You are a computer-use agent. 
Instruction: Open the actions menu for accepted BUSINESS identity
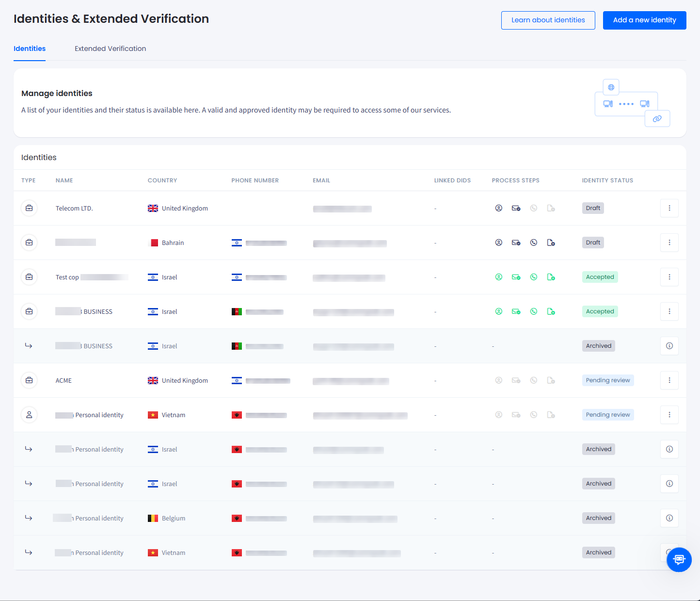point(669,311)
